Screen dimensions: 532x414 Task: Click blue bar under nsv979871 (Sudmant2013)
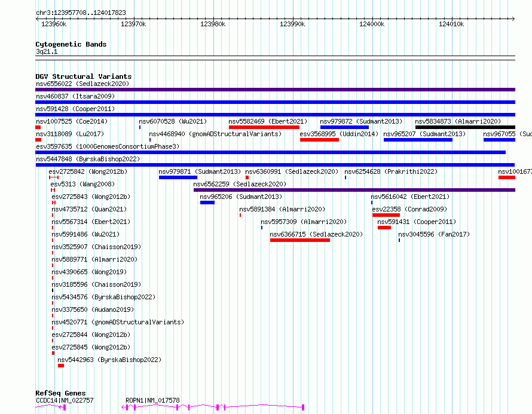pos(178,177)
